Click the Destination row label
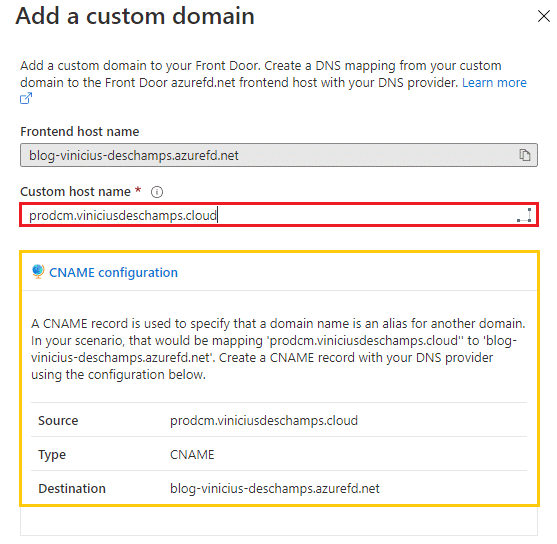Image resolution: width=557 pixels, height=544 pixels. pos(72,489)
